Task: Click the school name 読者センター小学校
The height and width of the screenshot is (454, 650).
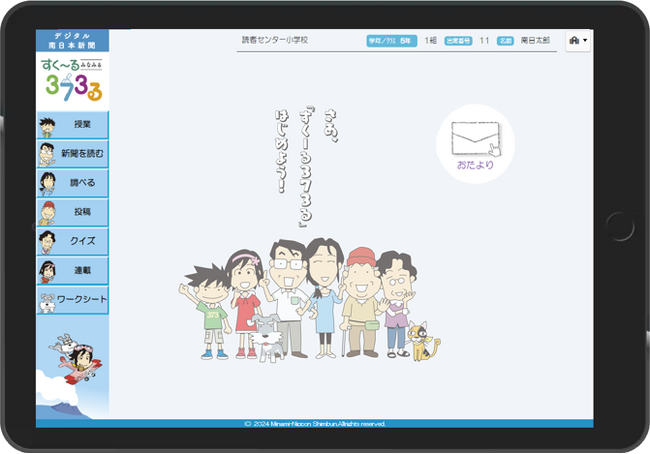Action: click(x=275, y=40)
